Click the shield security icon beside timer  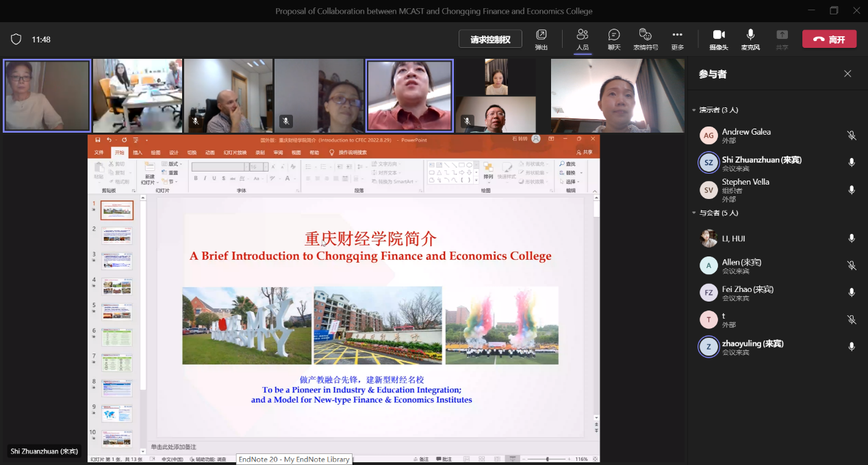[x=16, y=40]
